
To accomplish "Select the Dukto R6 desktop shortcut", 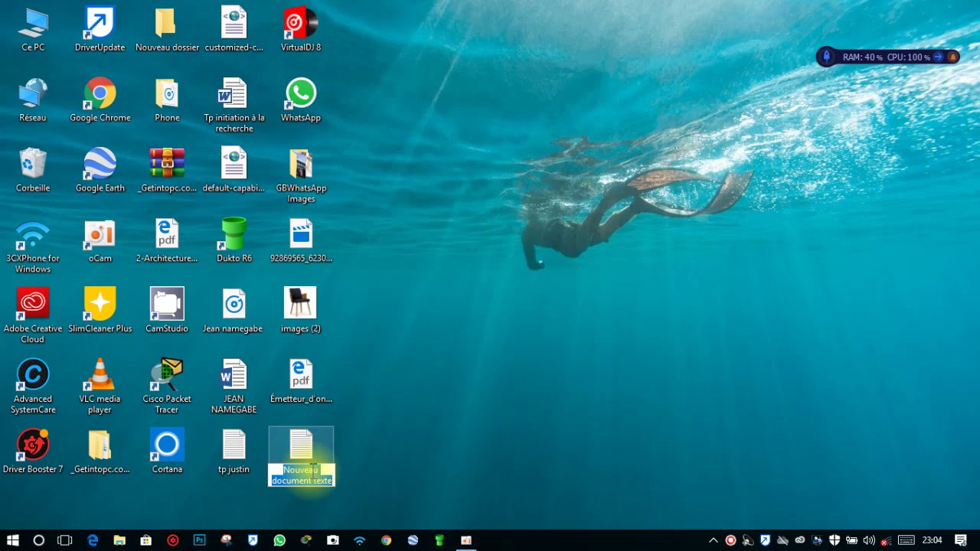I will [x=234, y=241].
